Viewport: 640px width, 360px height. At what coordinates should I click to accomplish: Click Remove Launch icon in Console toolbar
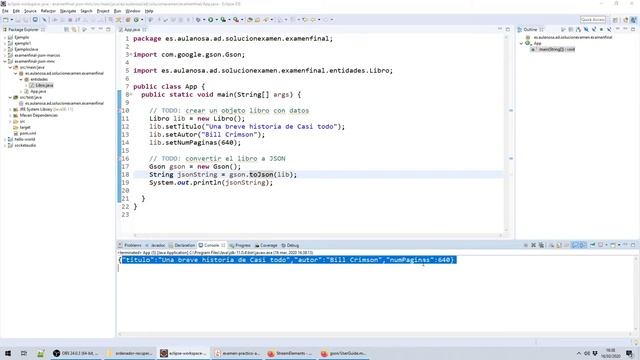(533, 245)
